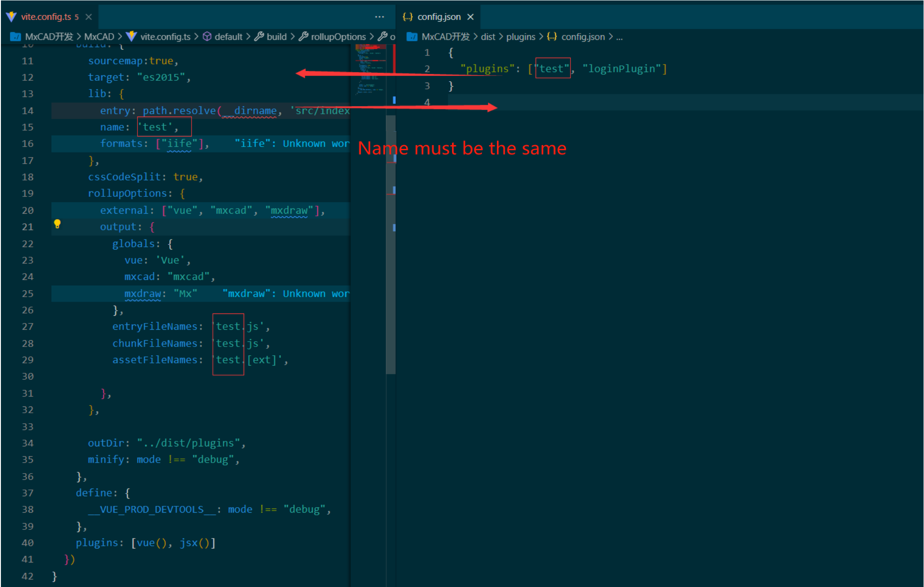
Task: Switch to the config.json tab
Action: [438, 17]
